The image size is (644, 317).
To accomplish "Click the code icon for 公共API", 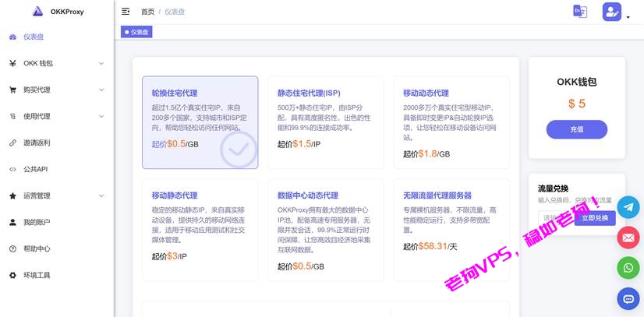I will pos(12,169).
